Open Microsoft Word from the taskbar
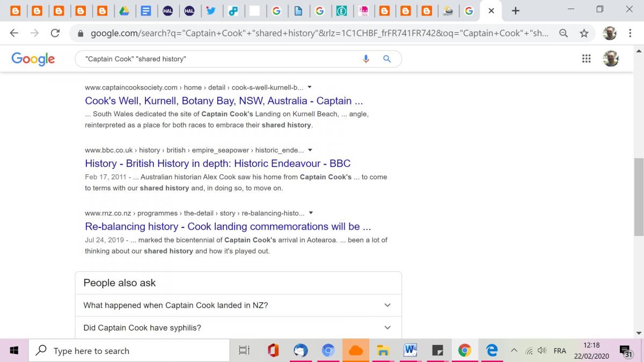The height and width of the screenshot is (362, 644). [411, 351]
